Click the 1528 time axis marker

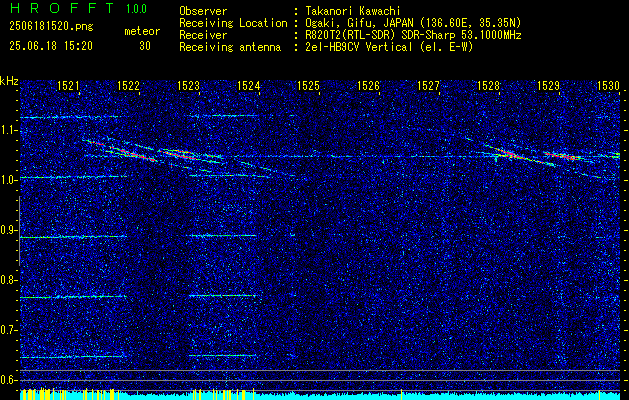click(x=489, y=85)
